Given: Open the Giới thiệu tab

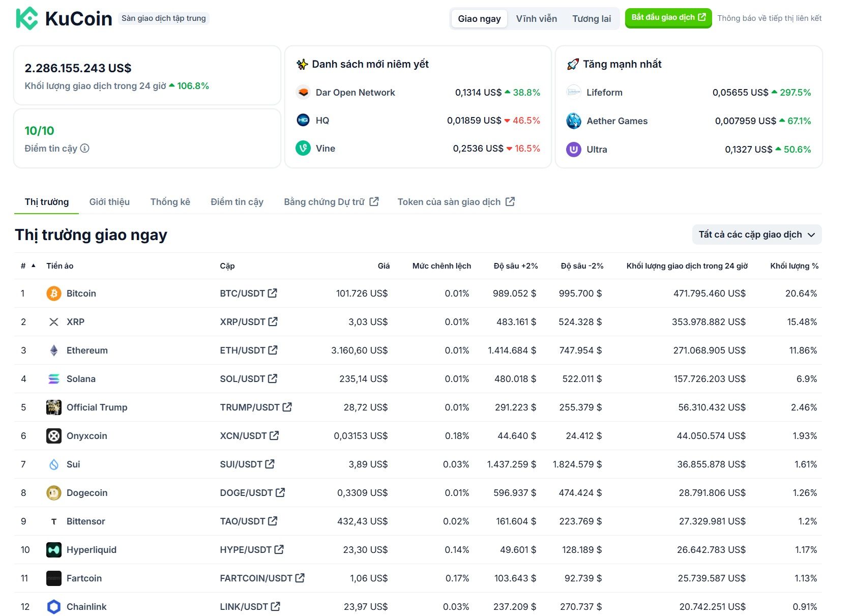Looking at the screenshot, I should 109,202.
